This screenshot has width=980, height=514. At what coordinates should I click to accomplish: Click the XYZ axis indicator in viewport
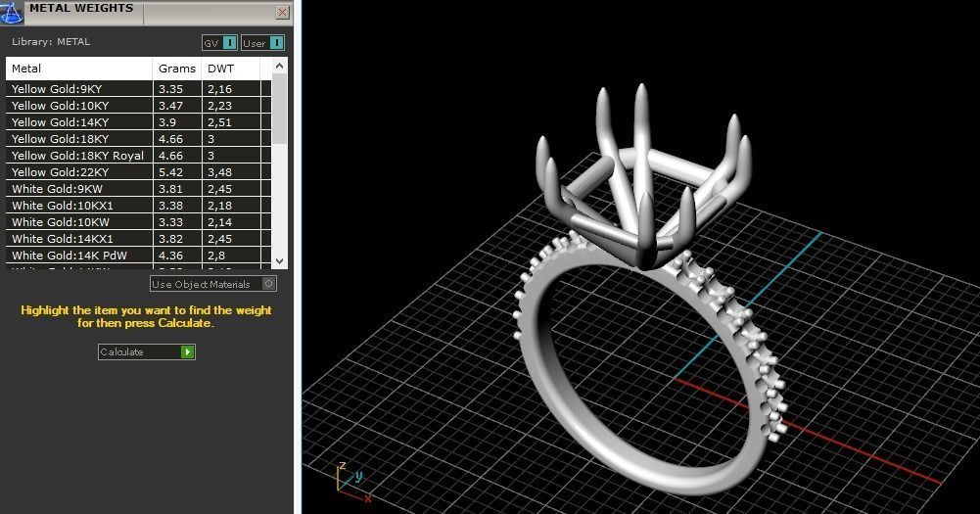353,483
